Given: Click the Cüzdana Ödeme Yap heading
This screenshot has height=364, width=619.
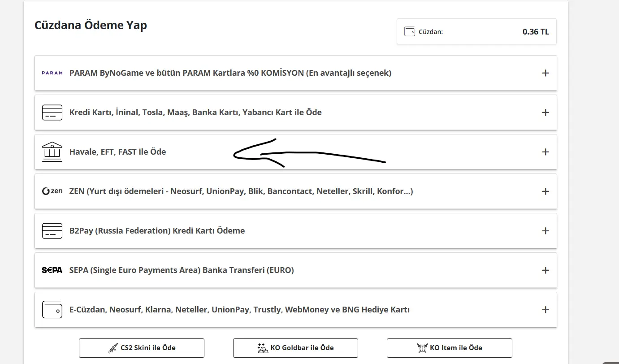Looking at the screenshot, I should pyautogui.click(x=91, y=25).
